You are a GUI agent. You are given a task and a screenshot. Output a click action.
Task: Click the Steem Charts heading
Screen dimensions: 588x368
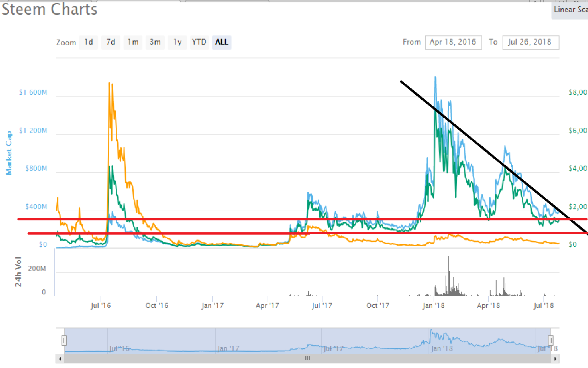point(50,9)
